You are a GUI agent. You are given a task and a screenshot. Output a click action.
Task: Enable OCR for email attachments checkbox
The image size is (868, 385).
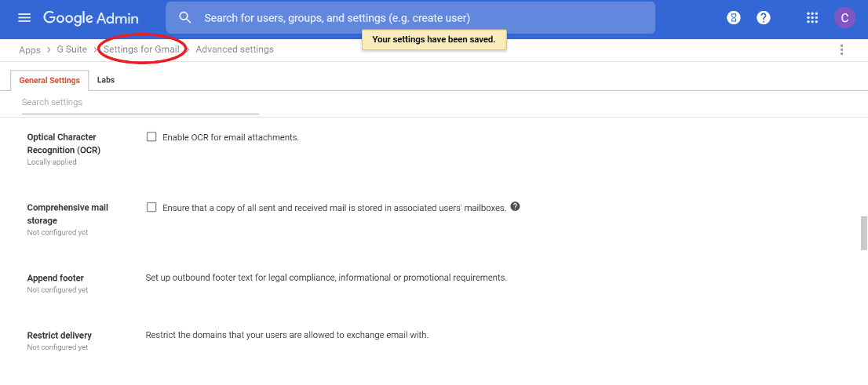click(x=151, y=136)
